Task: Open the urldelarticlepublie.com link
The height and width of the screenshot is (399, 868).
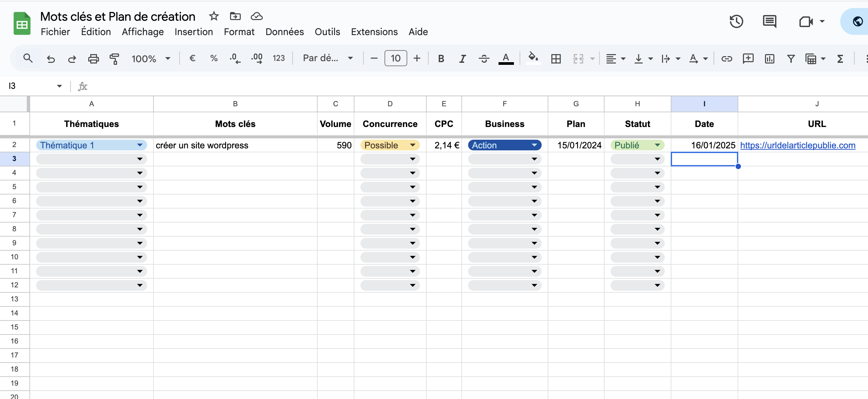Action: (x=797, y=145)
